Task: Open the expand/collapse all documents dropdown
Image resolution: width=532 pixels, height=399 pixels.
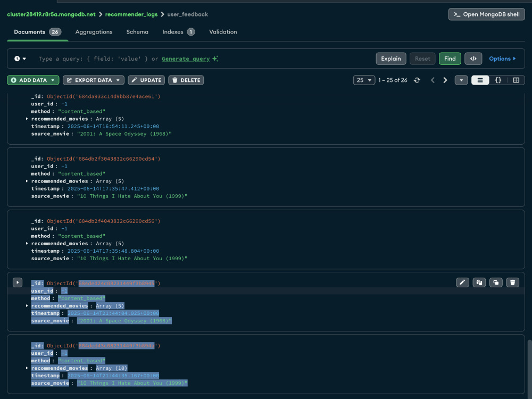Action: coord(461,80)
